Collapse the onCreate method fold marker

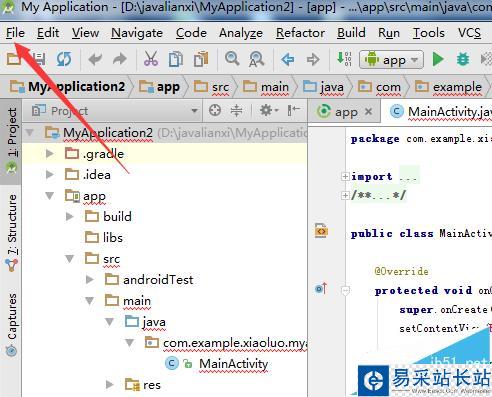click(345, 290)
